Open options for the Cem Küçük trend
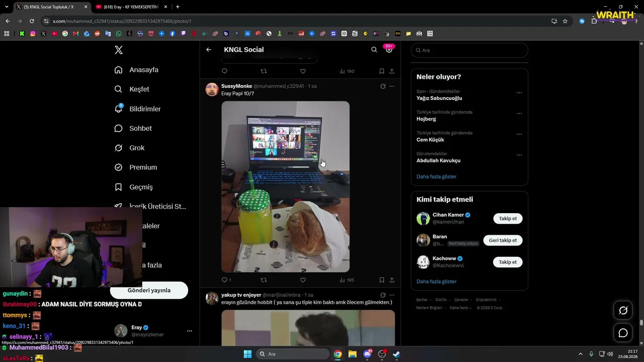Image resolution: width=644 pixels, height=362 pixels. pos(519,134)
